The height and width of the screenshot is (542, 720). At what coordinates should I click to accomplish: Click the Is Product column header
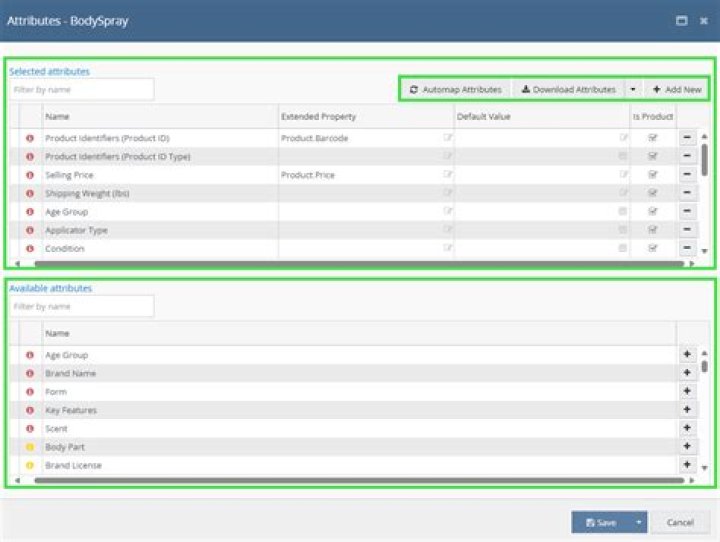(x=652, y=117)
